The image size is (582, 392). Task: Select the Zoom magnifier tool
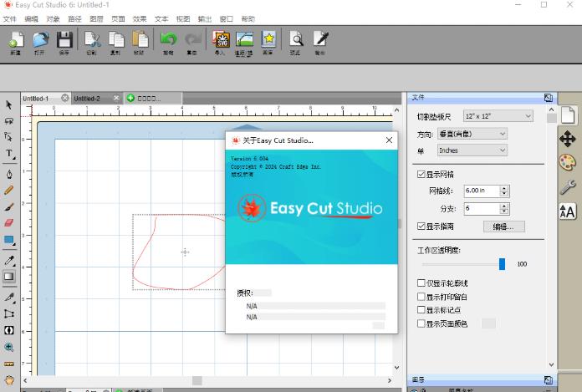(x=9, y=347)
